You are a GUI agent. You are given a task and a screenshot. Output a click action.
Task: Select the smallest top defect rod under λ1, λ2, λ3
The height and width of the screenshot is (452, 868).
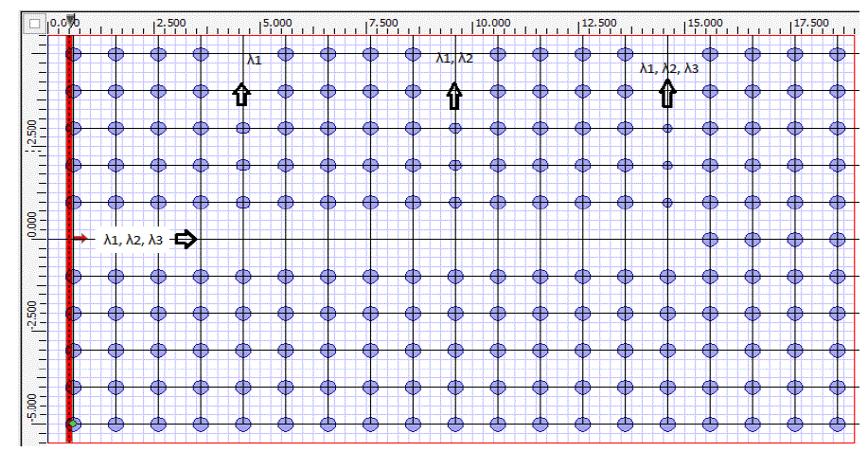pyautogui.click(x=667, y=128)
